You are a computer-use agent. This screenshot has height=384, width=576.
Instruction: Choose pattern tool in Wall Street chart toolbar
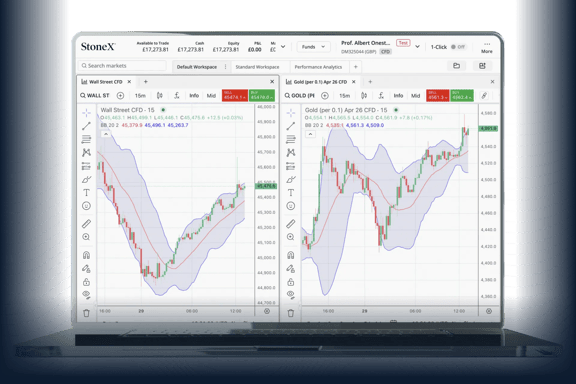coord(86,152)
